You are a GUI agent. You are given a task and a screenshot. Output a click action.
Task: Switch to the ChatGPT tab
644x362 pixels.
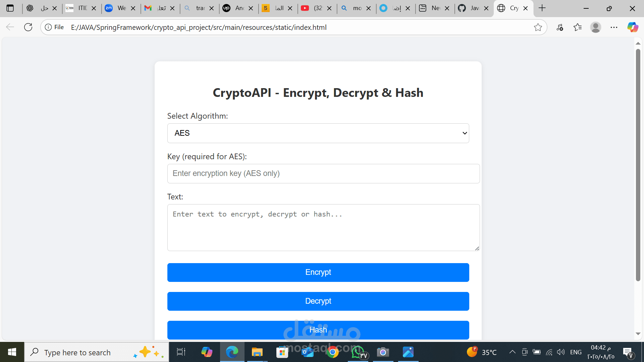pos(42,8)
